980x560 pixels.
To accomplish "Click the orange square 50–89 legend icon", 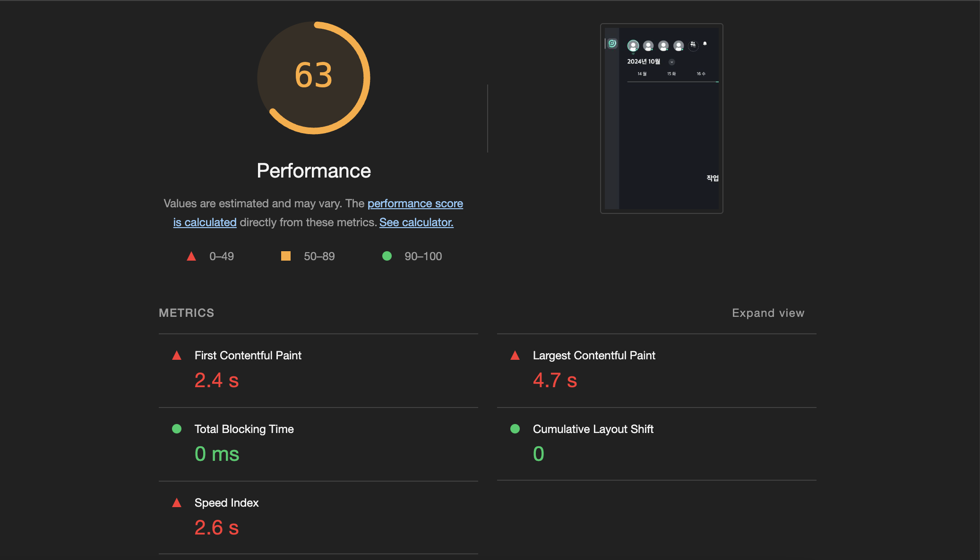I will tap(286, 256).
